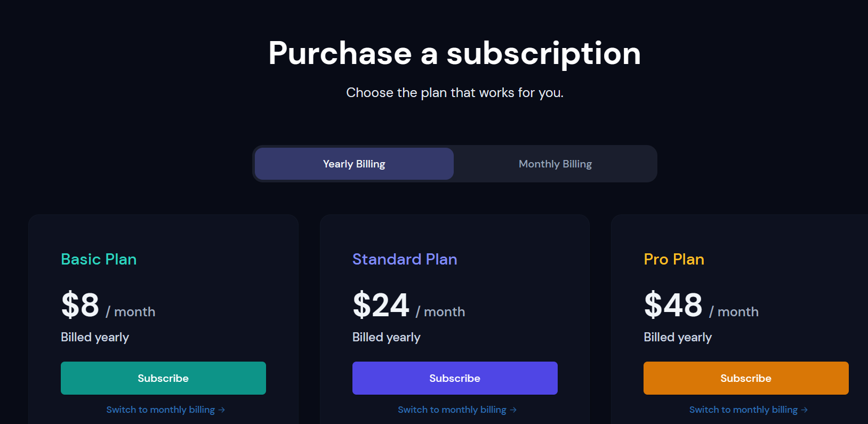Click the arrow icon under Pro Plan's Subscribe button
This screenshot has height=424, width=868.
click(805, 410)
